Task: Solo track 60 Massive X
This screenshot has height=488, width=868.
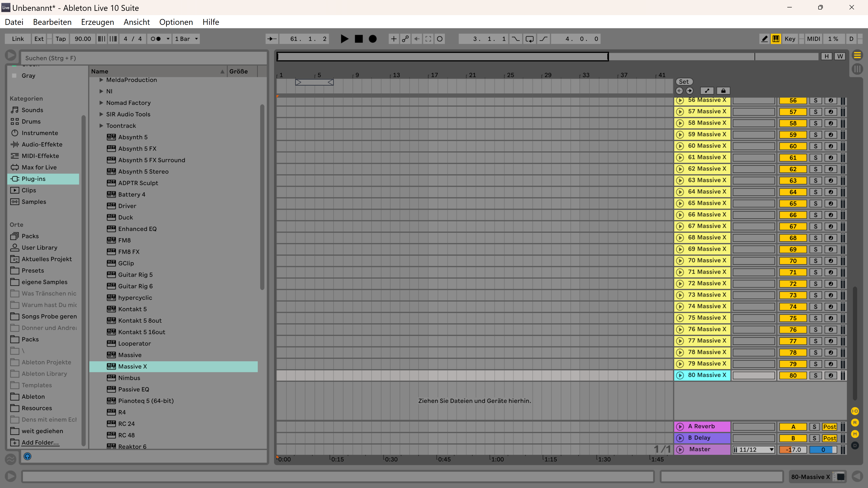Action: point(815,146)
